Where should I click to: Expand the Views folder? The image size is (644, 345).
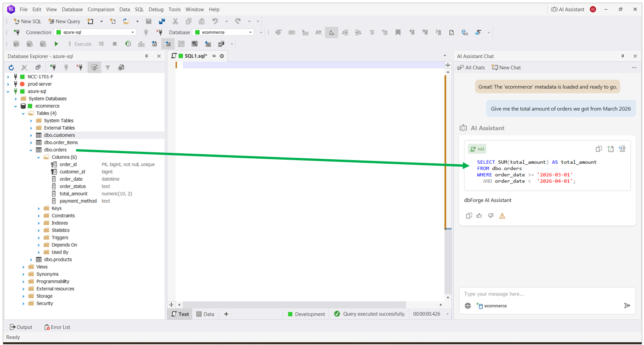coord(23,267)
